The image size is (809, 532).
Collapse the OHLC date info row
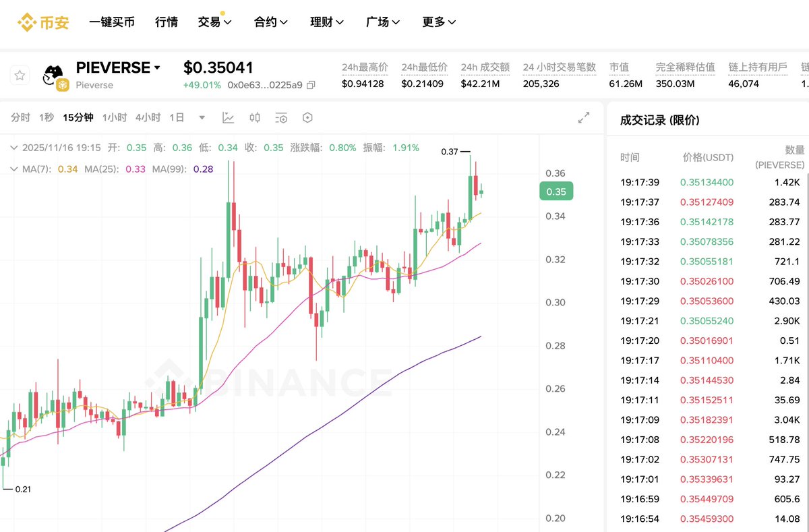[13, 147]
